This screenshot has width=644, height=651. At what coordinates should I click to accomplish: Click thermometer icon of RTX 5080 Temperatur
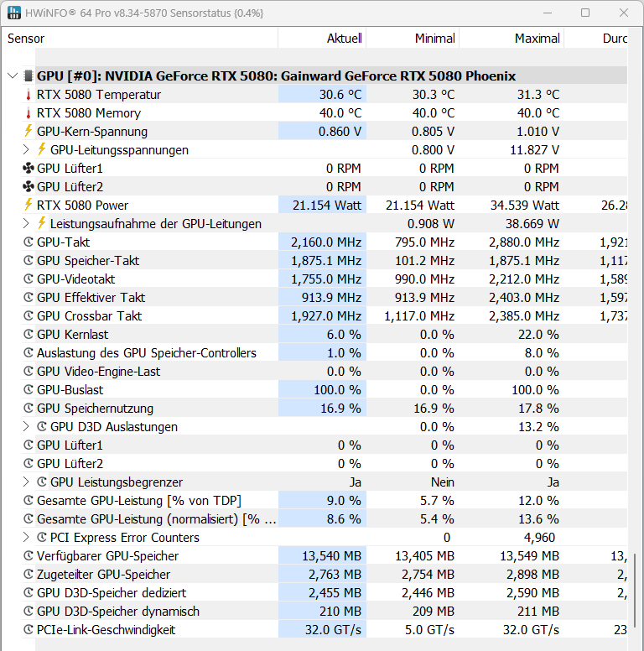pos(29,95)
